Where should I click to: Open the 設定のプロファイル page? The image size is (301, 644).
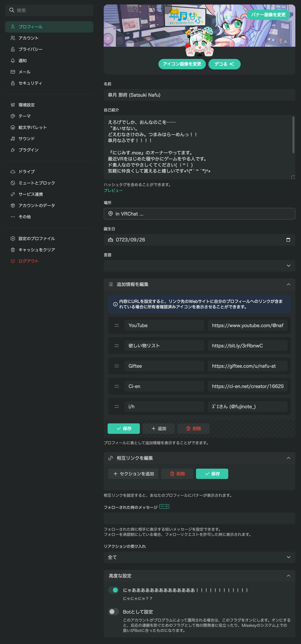point(49,238)
